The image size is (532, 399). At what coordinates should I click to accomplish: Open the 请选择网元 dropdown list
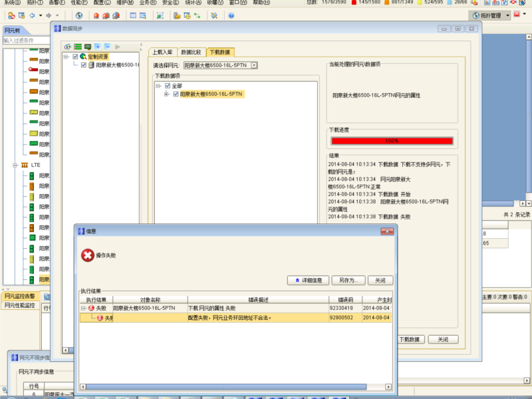(x=253, y=65)
